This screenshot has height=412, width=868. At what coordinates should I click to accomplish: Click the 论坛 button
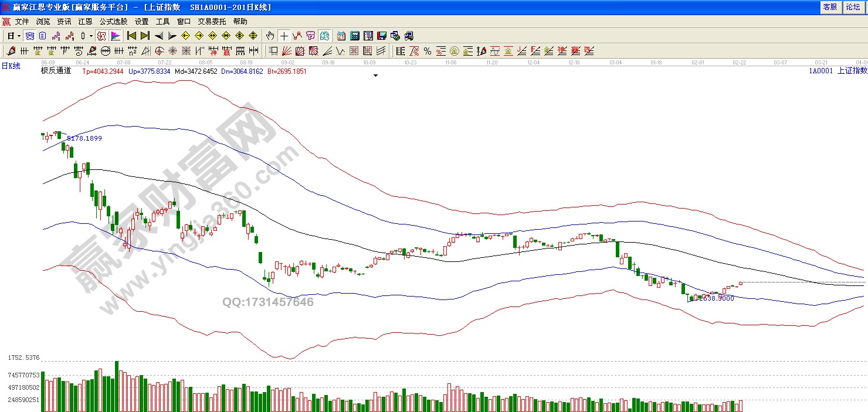(852, 7)
